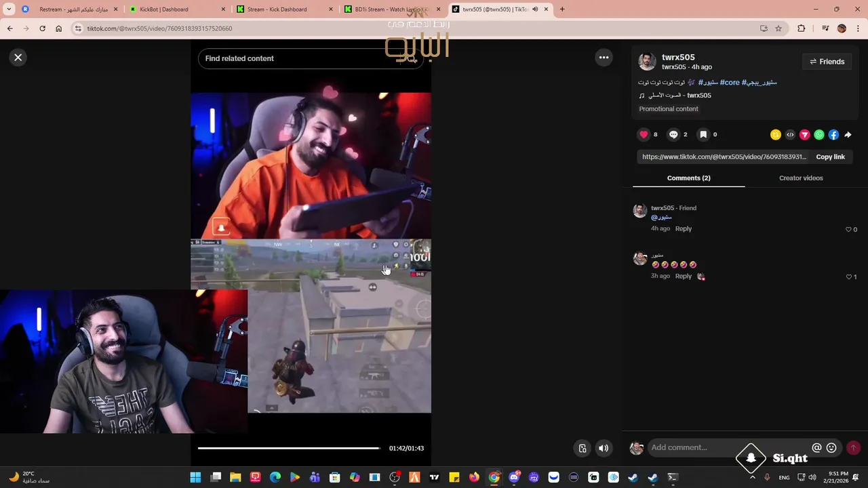Insert a mention with the @ icon
The height and width of the screenshot is (488, 868).
click(x=816, y=447)
